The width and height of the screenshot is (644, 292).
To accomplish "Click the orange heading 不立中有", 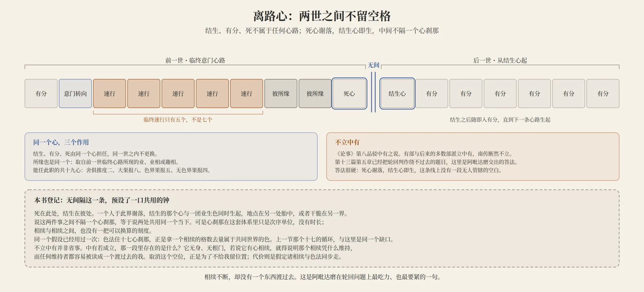I will pyautogui.click(x=347, y=142).
